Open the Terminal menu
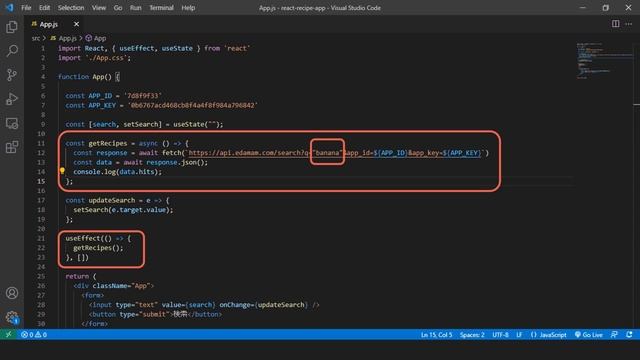Image resolution: width=640 pixels, height=360 pixels. 161,8
